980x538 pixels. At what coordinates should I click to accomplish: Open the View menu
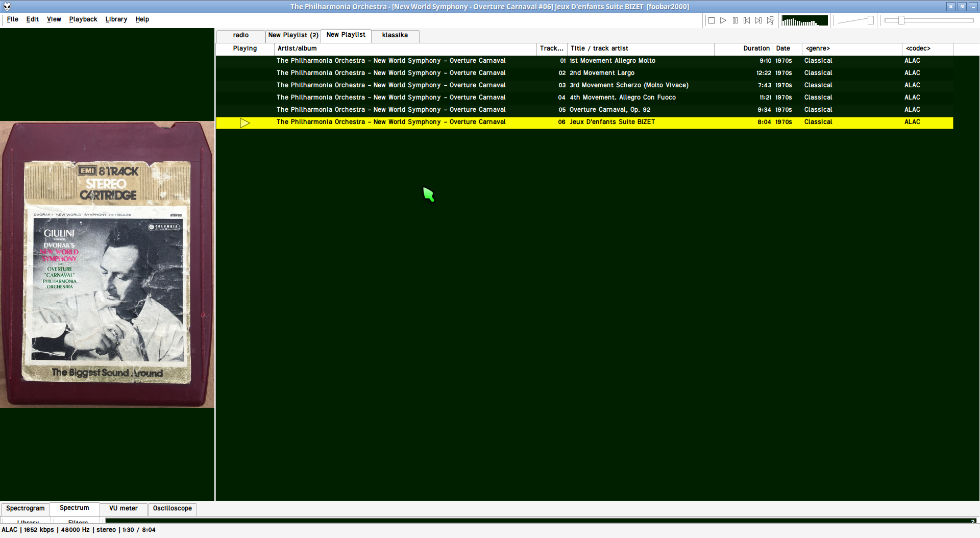coord(54,19)
